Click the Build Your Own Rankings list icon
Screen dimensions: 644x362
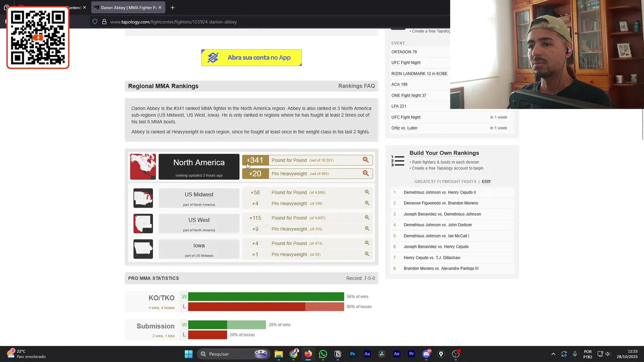397,160
